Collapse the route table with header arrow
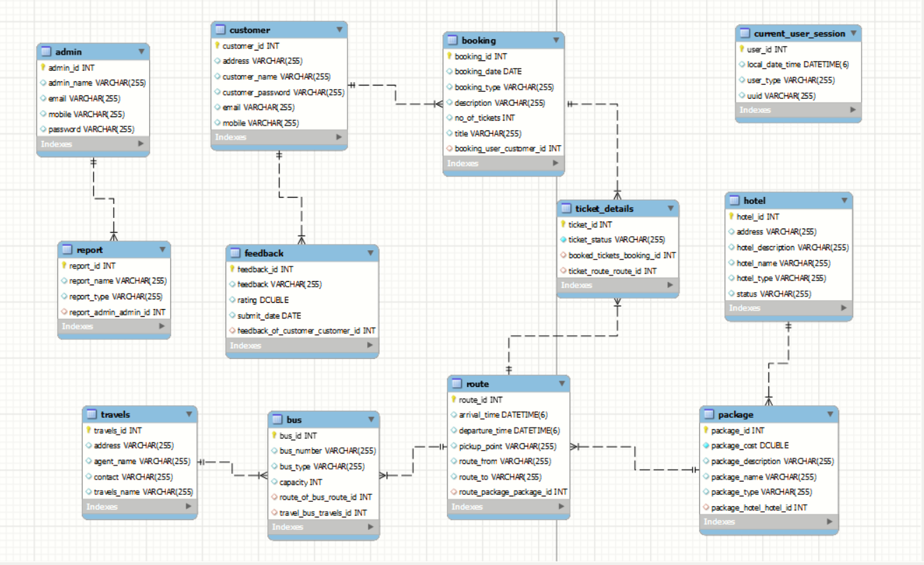 (x=561, y=383)
